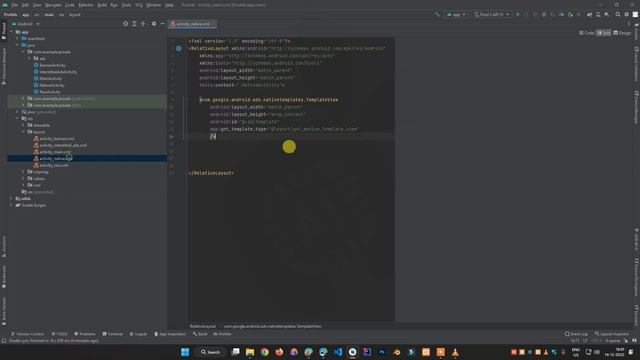Click the RelativeLayout breadcrumb at editor bottom
This screenshot has width=640, height=360.
[203, 326]
